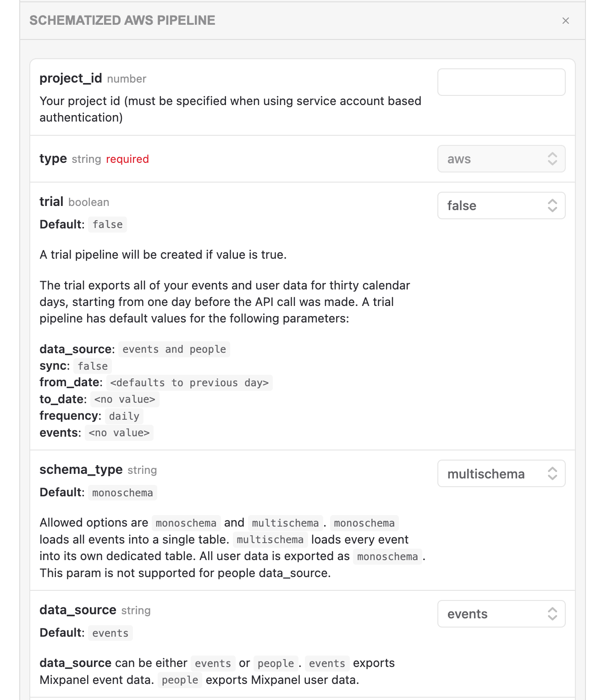Open the type dropdown showing aws
596x700 pixels.
501,159
